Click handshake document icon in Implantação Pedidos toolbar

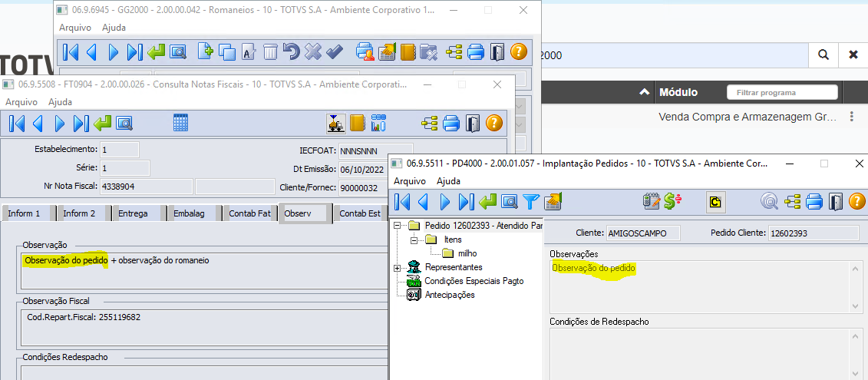pyautogui.click(x=553, y=202)
